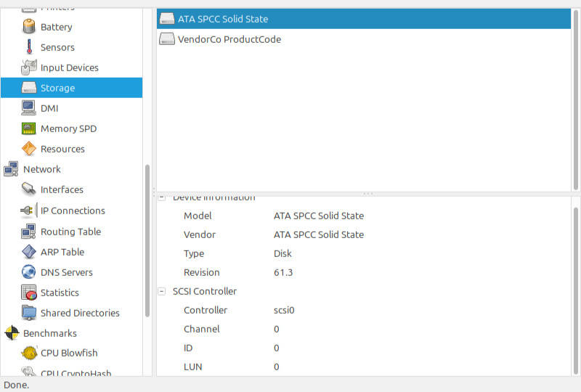Collapse the SCSI Controller section
The image size is (581, 392).
(x=162, y=291)
